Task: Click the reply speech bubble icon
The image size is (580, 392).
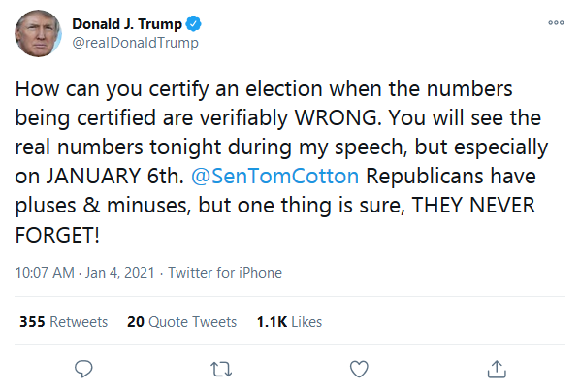Action: click(x=83, y=369)
